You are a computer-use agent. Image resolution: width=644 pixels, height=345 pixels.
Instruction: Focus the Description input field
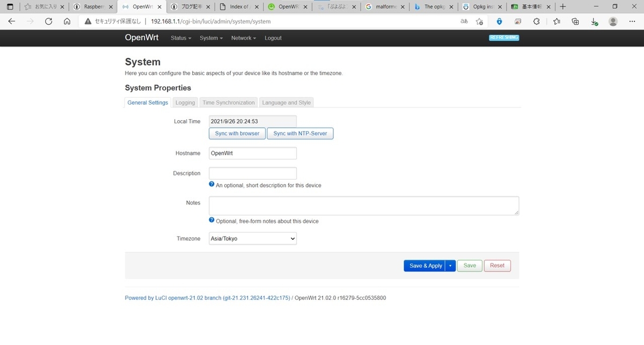(x=253, y=173)
